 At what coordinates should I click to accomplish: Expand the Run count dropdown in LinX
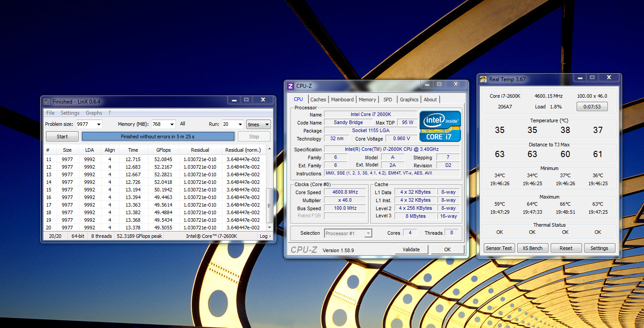click(x=240, y=125)
